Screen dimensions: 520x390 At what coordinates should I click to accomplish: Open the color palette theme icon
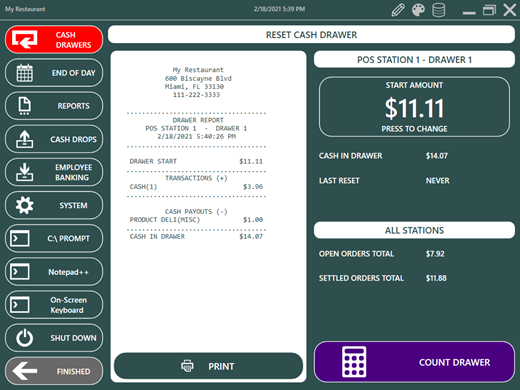coord(418,10)
